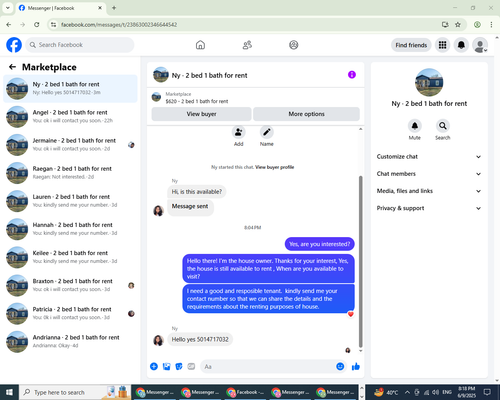Open Braxton conversation in chat list

coord(70,285)
